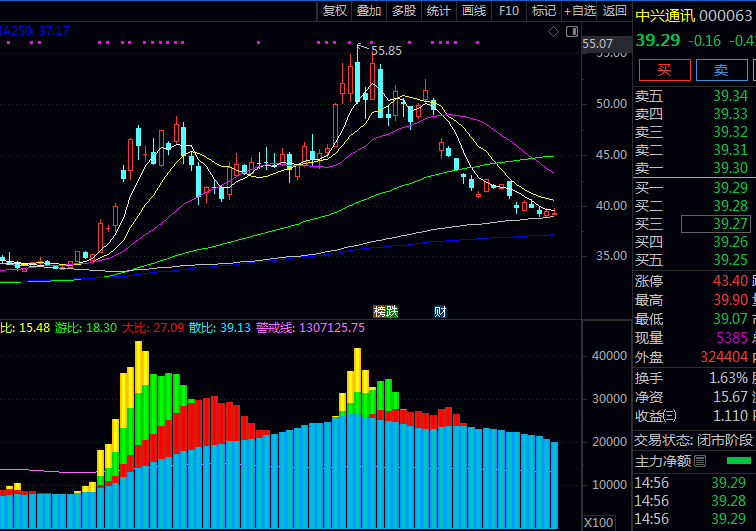Click the 跌 marker on the chart
The width and height of the screenshot is (756, 531).
[391, 311]
